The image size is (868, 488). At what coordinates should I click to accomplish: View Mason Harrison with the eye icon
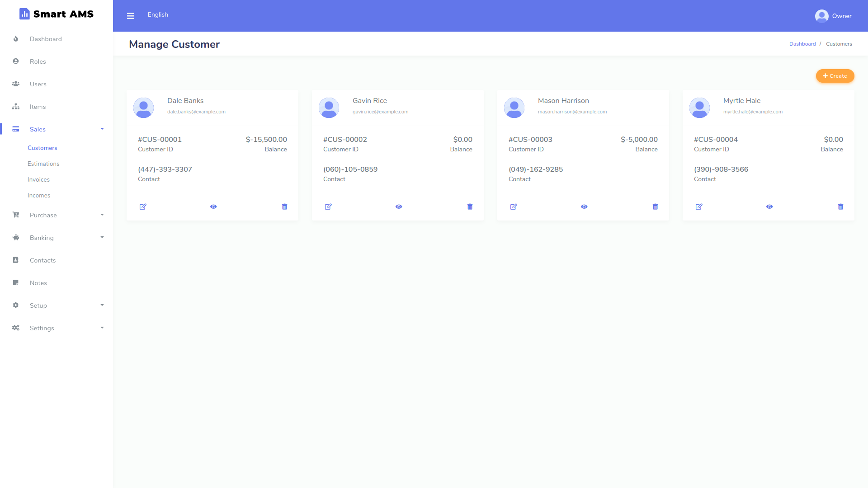584,206
